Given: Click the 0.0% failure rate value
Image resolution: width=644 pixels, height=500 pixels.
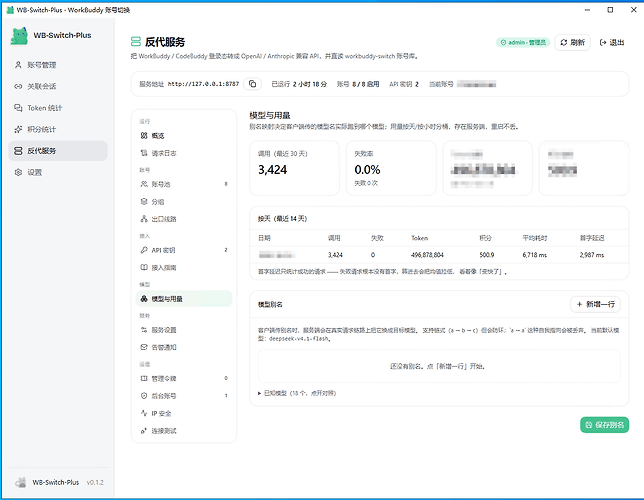Looking at the screenshot, I should pos(367,170).
